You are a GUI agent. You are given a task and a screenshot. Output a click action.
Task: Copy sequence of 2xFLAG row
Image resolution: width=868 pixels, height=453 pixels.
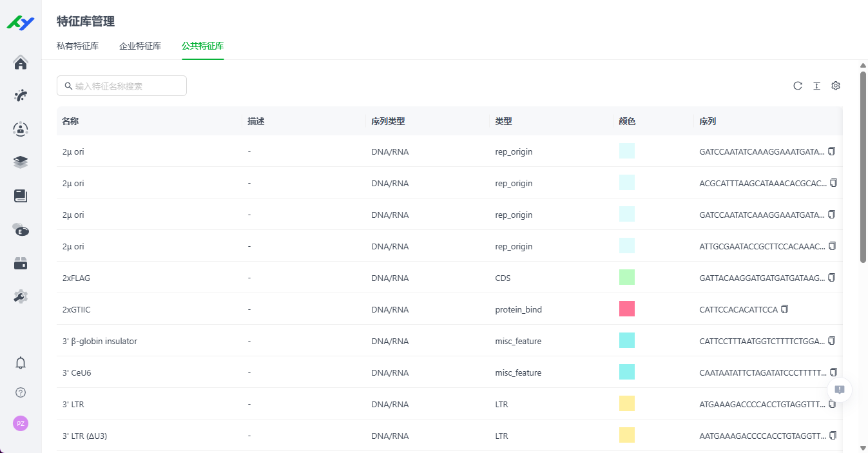[x=832, y=278]
